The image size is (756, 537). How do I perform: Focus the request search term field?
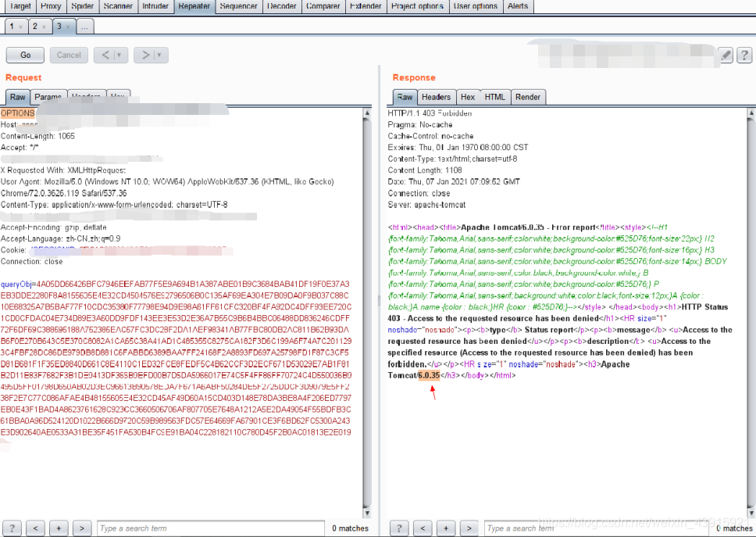[x=211, y=528]
